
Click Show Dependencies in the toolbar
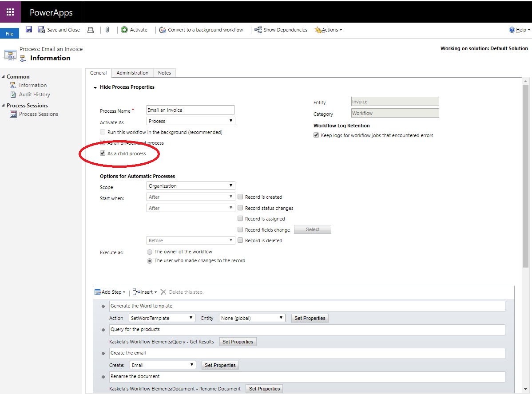[x=281, y=30]
